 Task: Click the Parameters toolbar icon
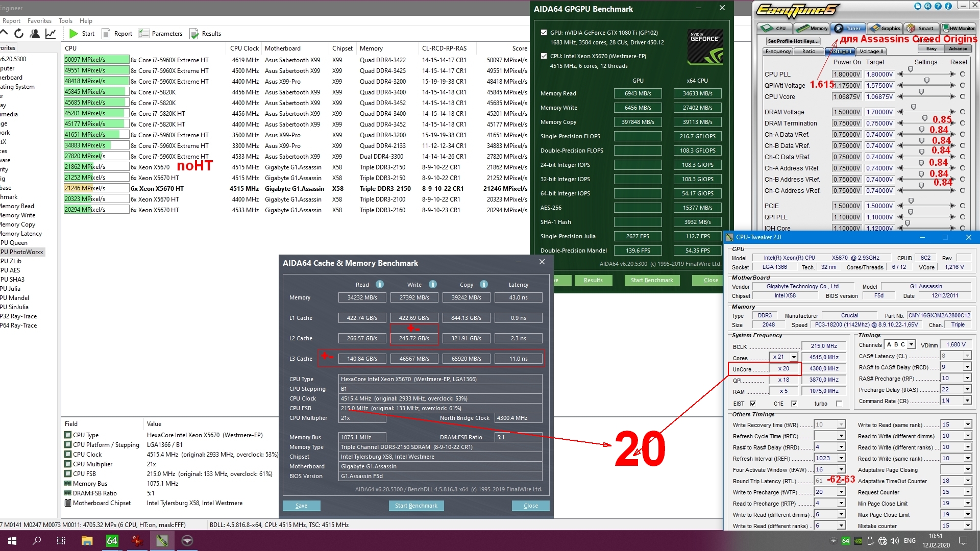pos(144,34)
